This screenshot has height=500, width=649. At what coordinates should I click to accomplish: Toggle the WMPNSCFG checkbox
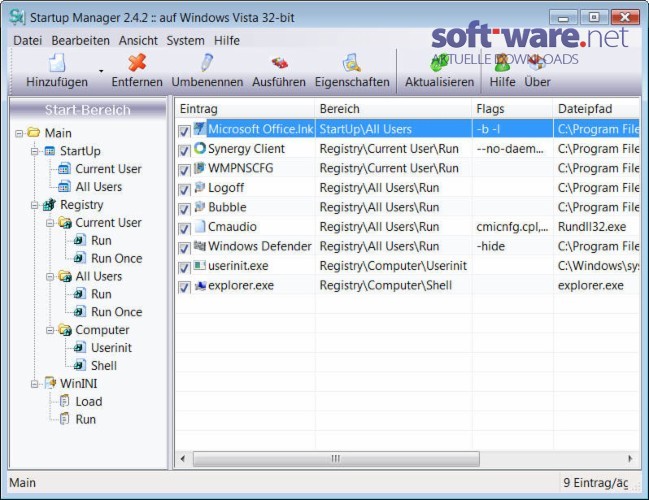click(x=184, y=170)
